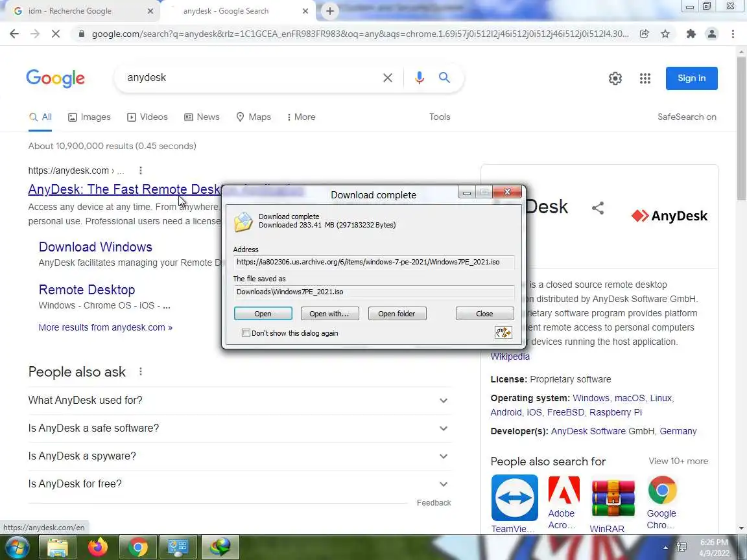The width and height of the screenshot is (747, 560).
Task: Share this page icon in address bar
Action: click(x=644, y=34)
